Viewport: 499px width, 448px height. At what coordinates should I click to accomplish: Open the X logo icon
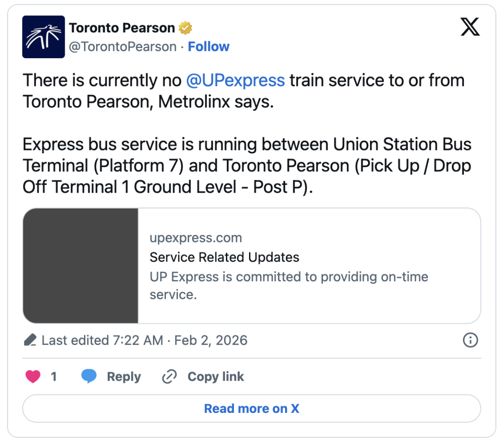(470, 28)
